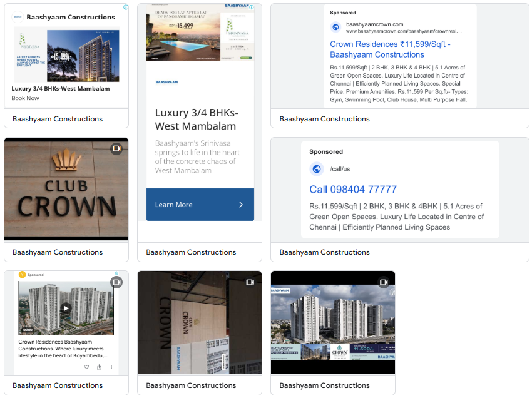Screen dimensions: 532x398
Task: Click the Rs.11,599/Sqft description under Crown Residences link
Action: [x=399, y=83]
